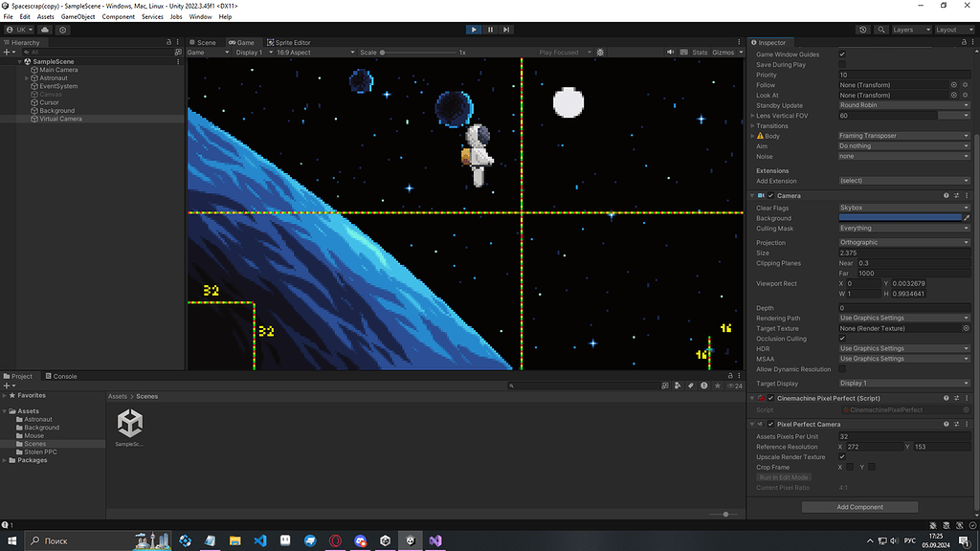Change the Aim dropdown from Do nothing
This screenshot has width=980, height=551.
coord(903,145)
